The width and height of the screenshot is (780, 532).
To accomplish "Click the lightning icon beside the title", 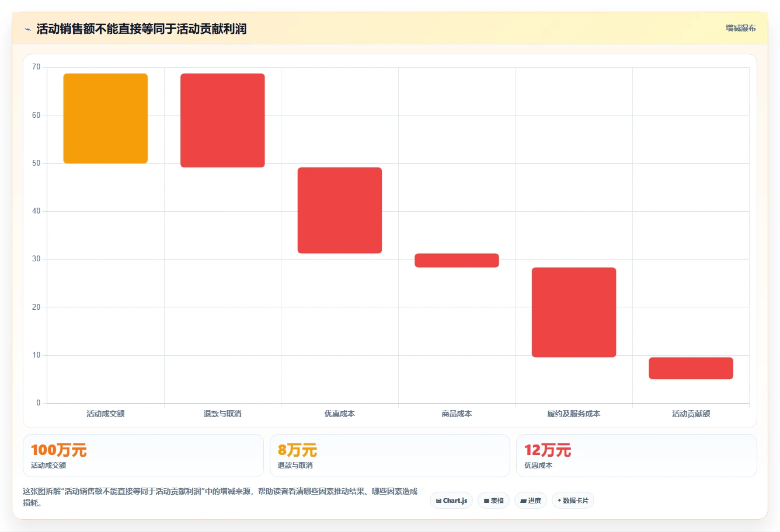I will (27, 29).
